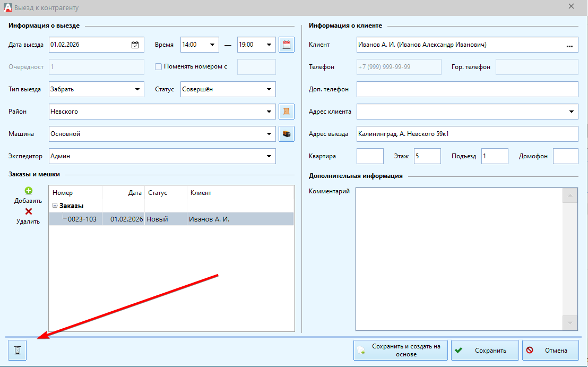Click the Адрес выезда text field
Screen dimensions: 588x367
pyautogui.click(x=467, y=134)
